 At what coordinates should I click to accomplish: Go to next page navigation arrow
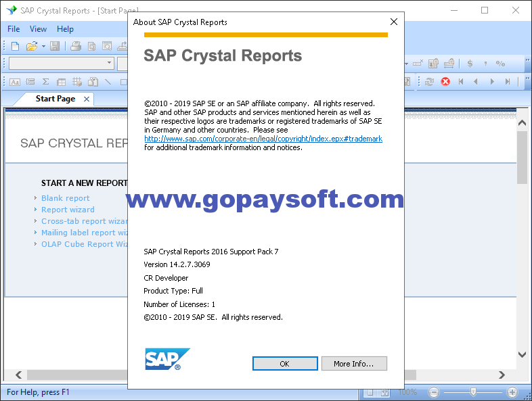[x=492, y=81]
